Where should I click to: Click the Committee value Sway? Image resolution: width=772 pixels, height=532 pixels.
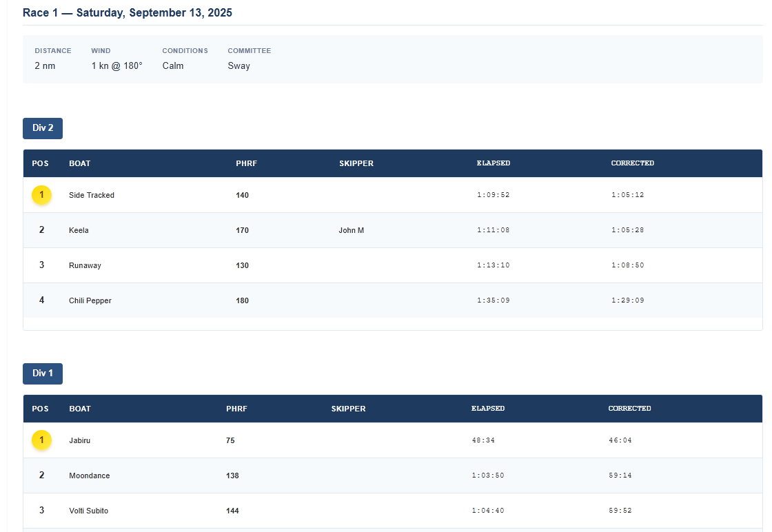[x=238, y=66]
